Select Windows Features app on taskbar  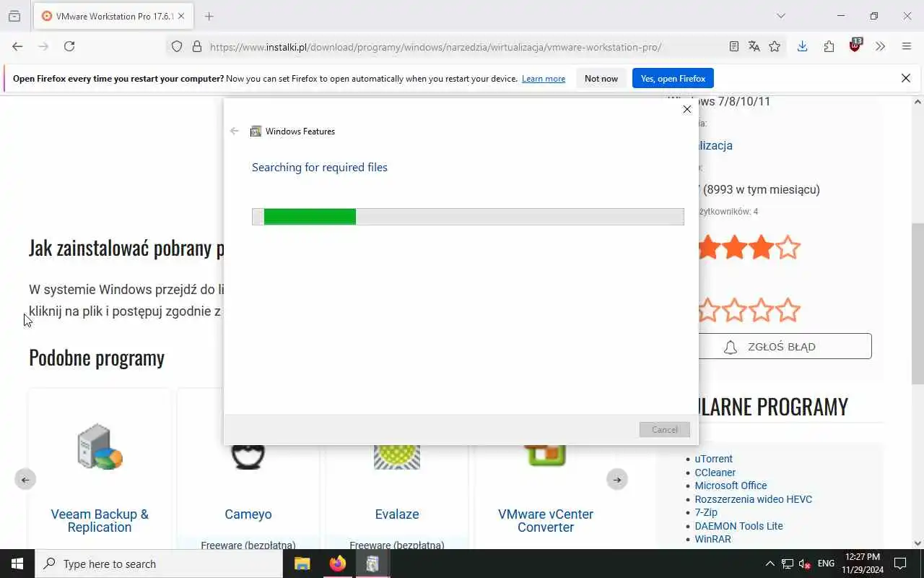click(372, 564)
